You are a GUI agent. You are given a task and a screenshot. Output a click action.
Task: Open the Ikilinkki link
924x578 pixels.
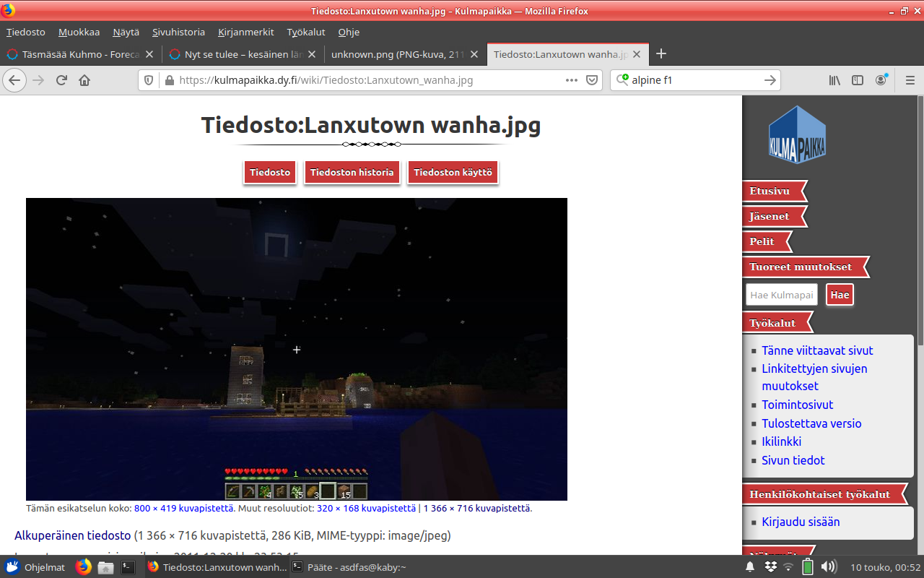(x=781, y=441)
